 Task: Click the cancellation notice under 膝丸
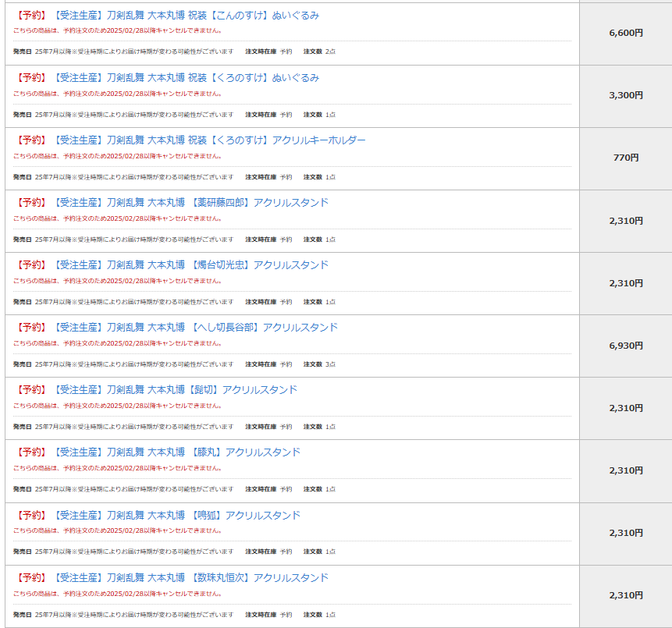pyautogui.click(x=117, y=468)
